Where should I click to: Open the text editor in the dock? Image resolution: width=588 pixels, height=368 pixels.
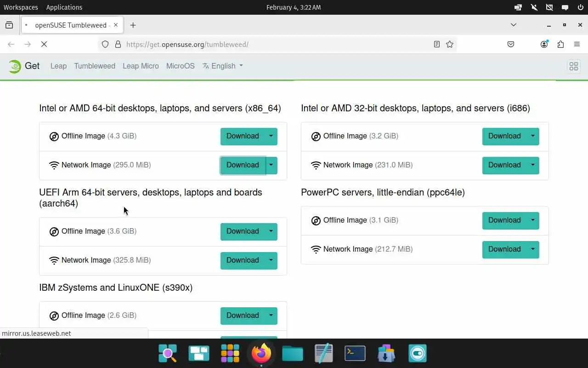coord(324,353)
